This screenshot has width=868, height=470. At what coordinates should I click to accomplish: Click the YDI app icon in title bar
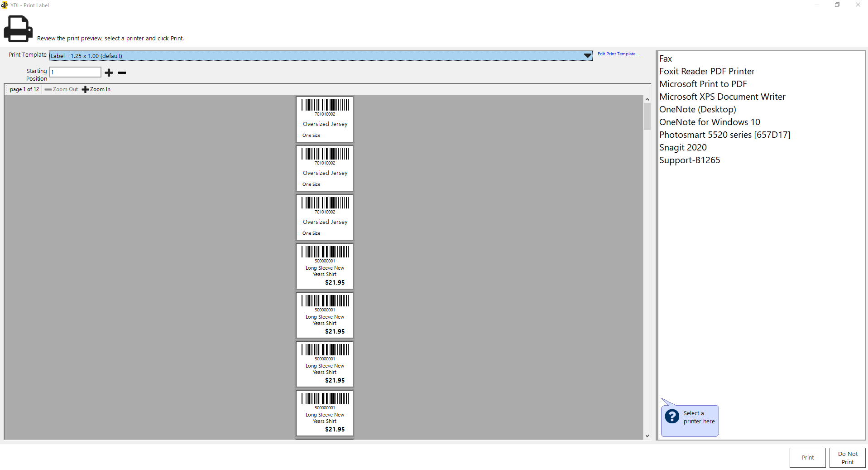point(5,5)
